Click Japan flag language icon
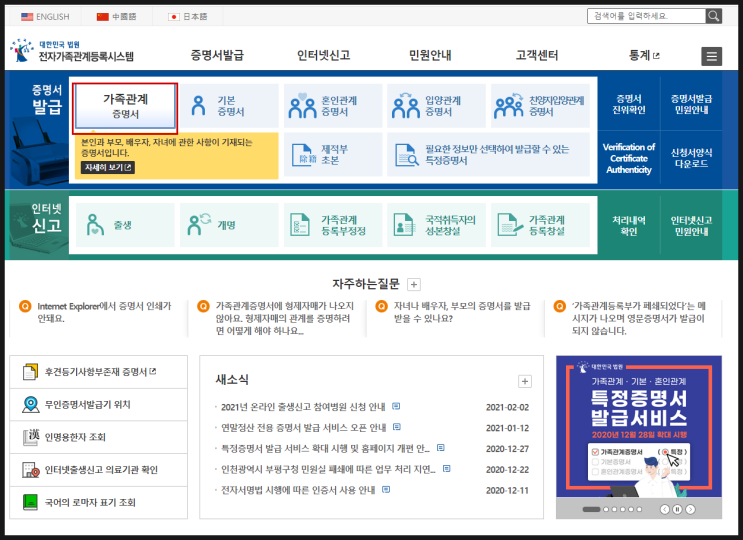743x540 pixels. point(174,17)
